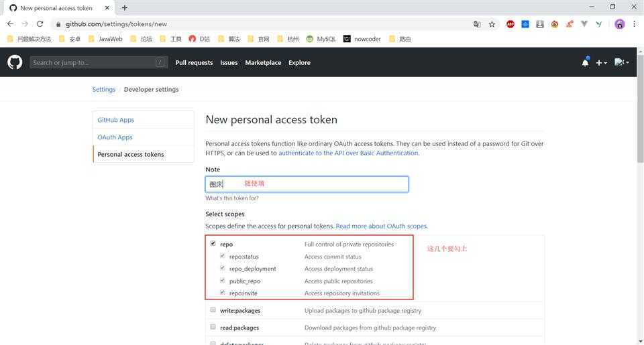Screen dimensions: 644x345
Task: Open Marketplace from the header
Action: pyautogui.click(x=263, y=63)
